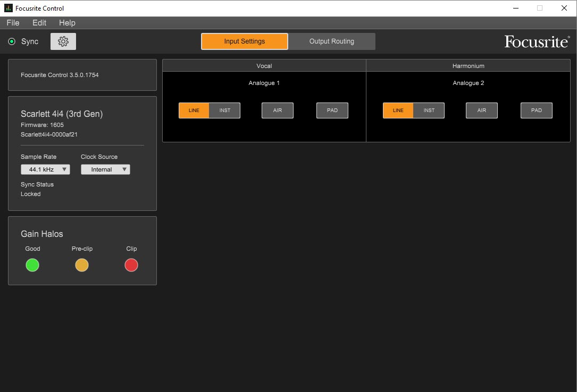Viewport: 577px width, 392px height.
Task: Enable PAD for Analogue 2 Harmonium input
Action: click(x=537, y=110)
